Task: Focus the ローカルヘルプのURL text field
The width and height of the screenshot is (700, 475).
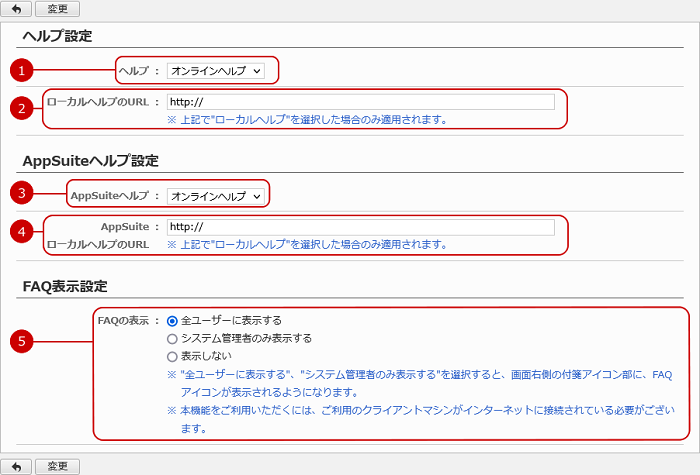Action: (x=360, y=102)
